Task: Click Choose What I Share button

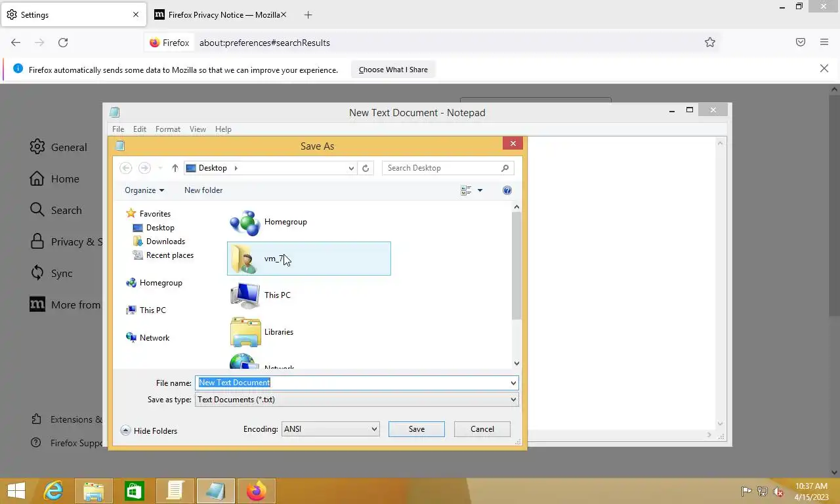Action: click(x=393, y=70)
